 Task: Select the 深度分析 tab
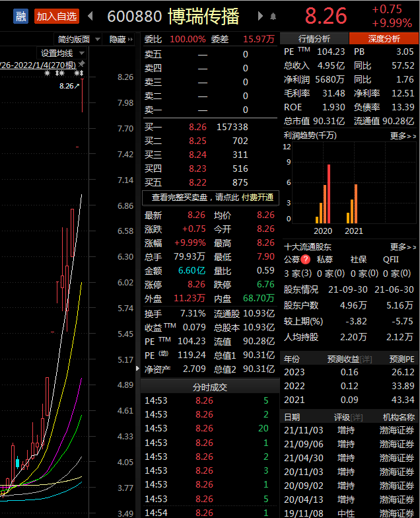click(384, 39)
